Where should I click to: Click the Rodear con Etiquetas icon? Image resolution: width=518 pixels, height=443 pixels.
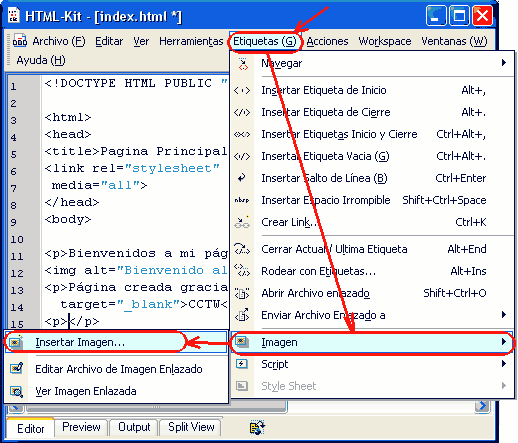coord(242,271)
